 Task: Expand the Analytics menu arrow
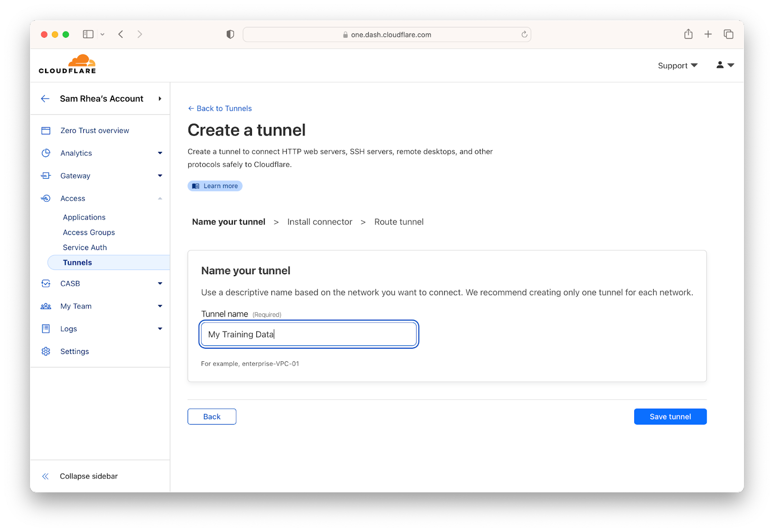[160, 153]
